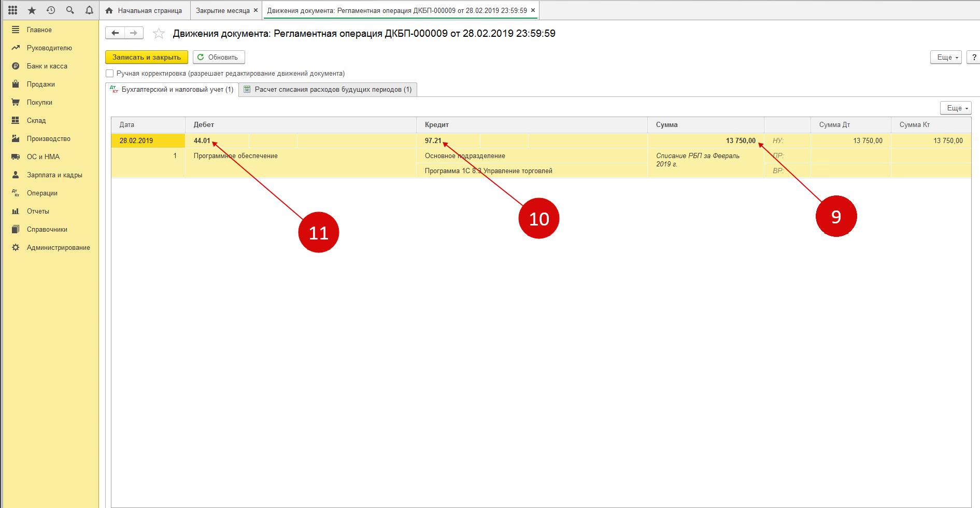
Task: Click the Отчеты bar chart icon
Action: point(16,211)
